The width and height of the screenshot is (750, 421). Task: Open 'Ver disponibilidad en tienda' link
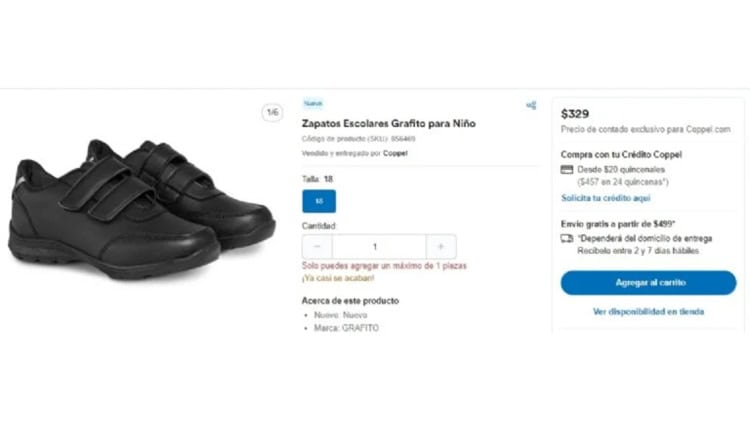point(649,312)
